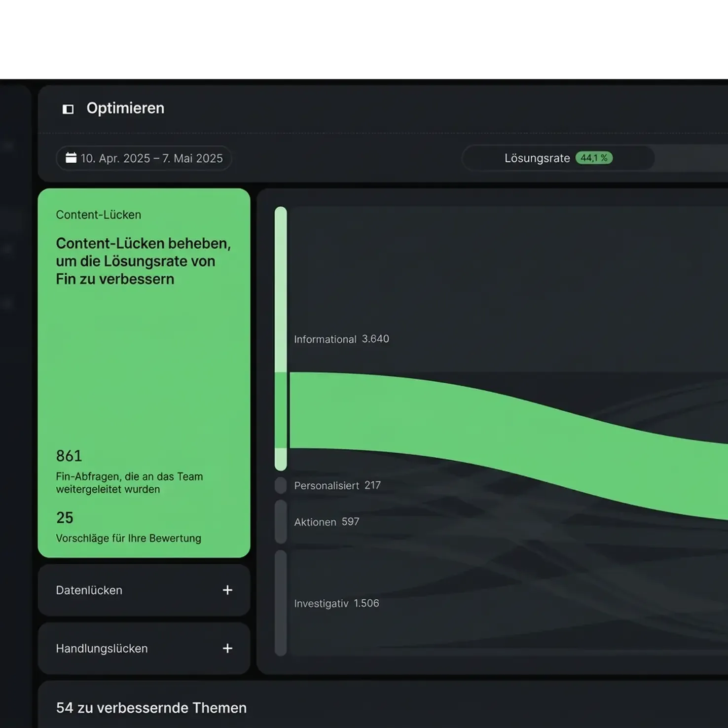Screen dimensions: 728x728
Task: Click the Informational vertical node bar
Action: (281, 338)
